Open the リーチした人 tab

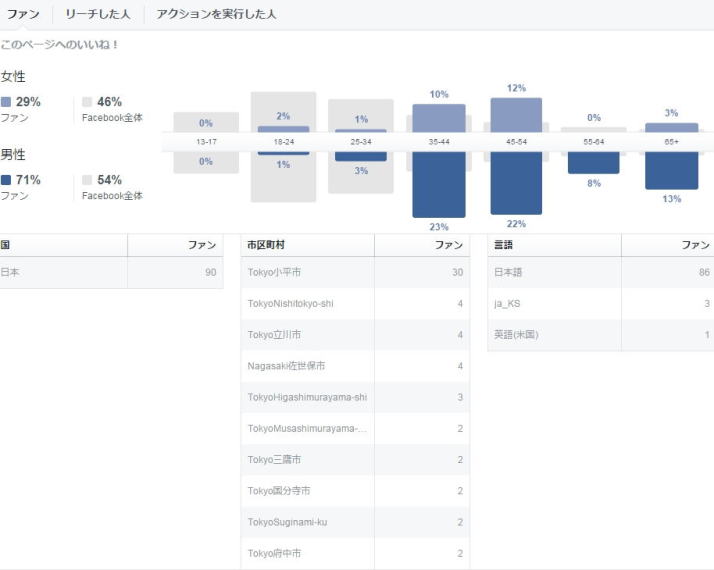[x=97, y=14]
